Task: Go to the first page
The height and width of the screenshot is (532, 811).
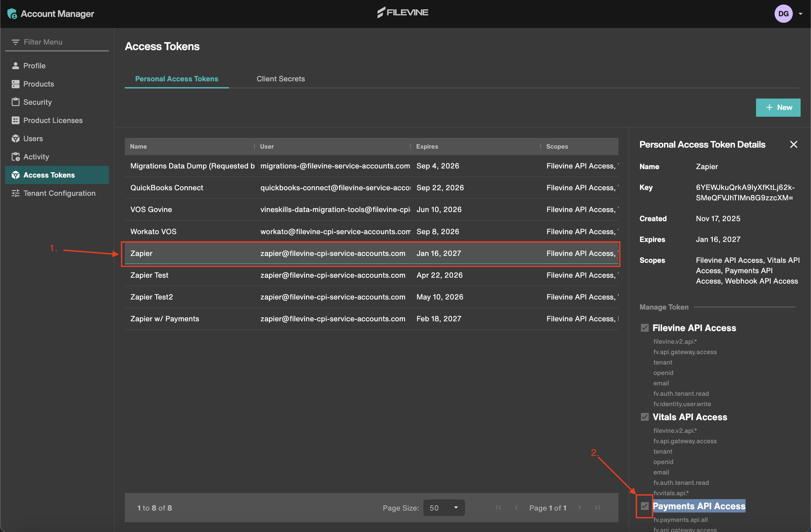Action: (x=499, y=508)
